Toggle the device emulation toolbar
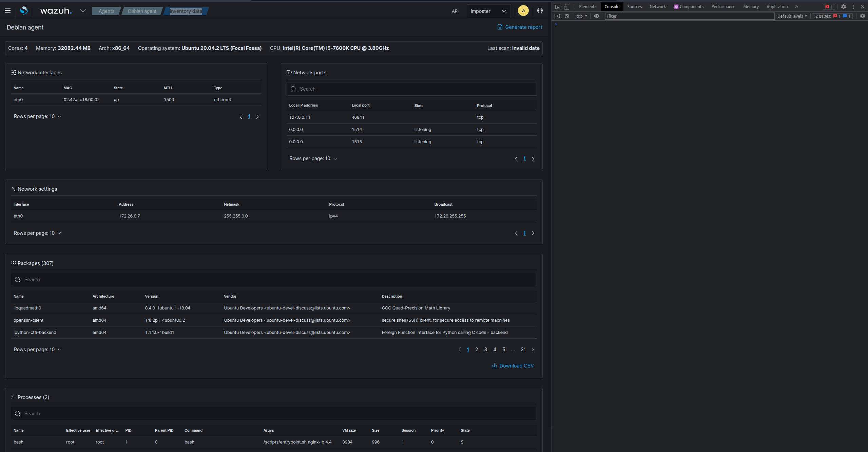Viewport: 868px width, 452px height. 567,6
